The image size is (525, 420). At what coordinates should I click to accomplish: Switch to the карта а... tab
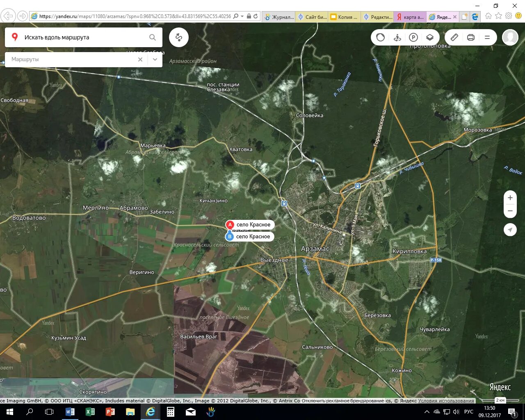(410, 17)
